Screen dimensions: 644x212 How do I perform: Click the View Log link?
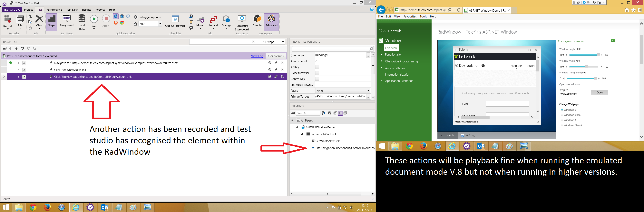tap(257, 56)
